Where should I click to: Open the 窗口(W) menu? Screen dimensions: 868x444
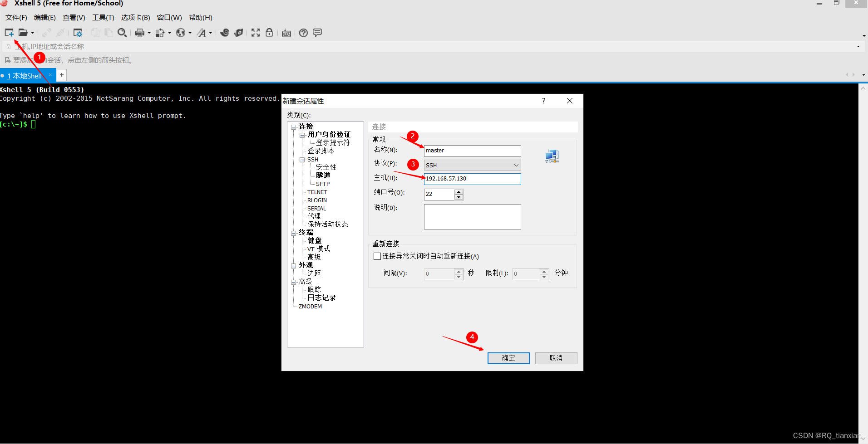pos(169,18)
